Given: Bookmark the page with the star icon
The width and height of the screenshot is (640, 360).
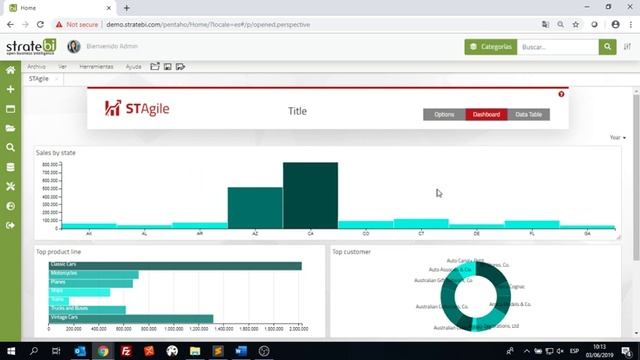Looking at the screenshot, I should click(576, 24).
